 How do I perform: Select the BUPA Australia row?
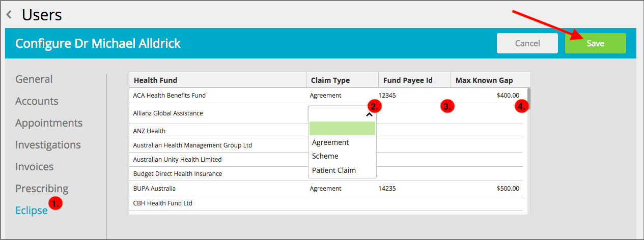pyautogui.click(x=326, y=189)
